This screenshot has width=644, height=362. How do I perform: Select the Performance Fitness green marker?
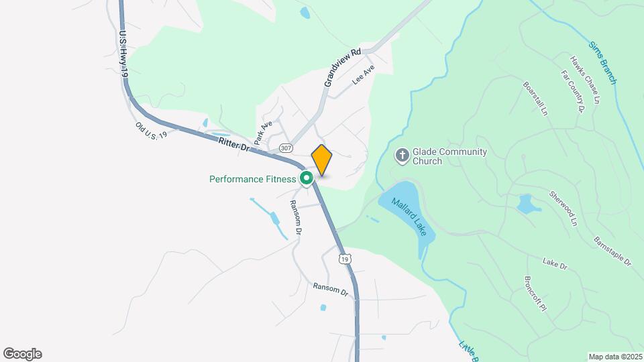[306, 179]
